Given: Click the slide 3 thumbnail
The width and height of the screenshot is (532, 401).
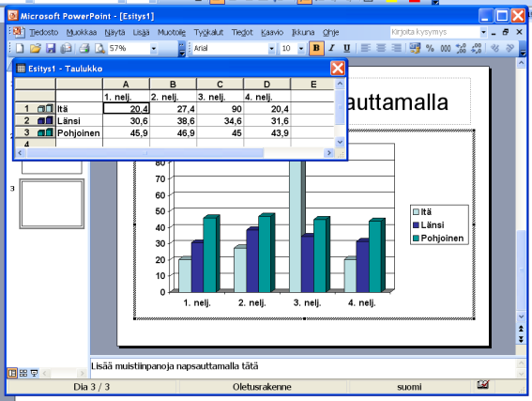Looking at the screenshot, I should point(52,204).
